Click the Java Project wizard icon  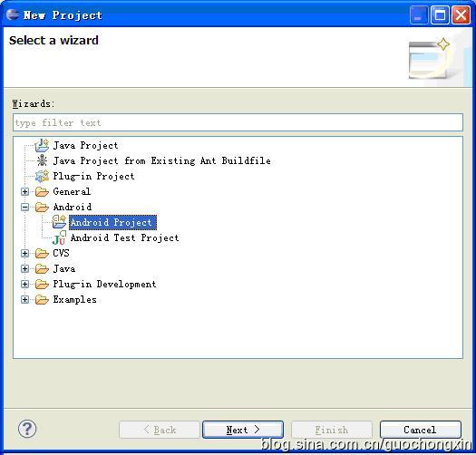coord(42,145)
